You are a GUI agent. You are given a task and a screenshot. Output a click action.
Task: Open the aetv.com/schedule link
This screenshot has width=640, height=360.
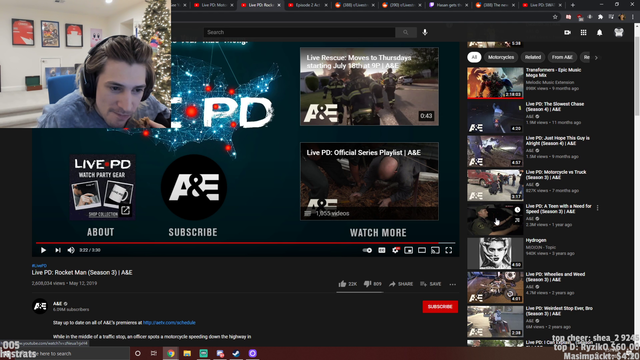(x=169, y=322)
